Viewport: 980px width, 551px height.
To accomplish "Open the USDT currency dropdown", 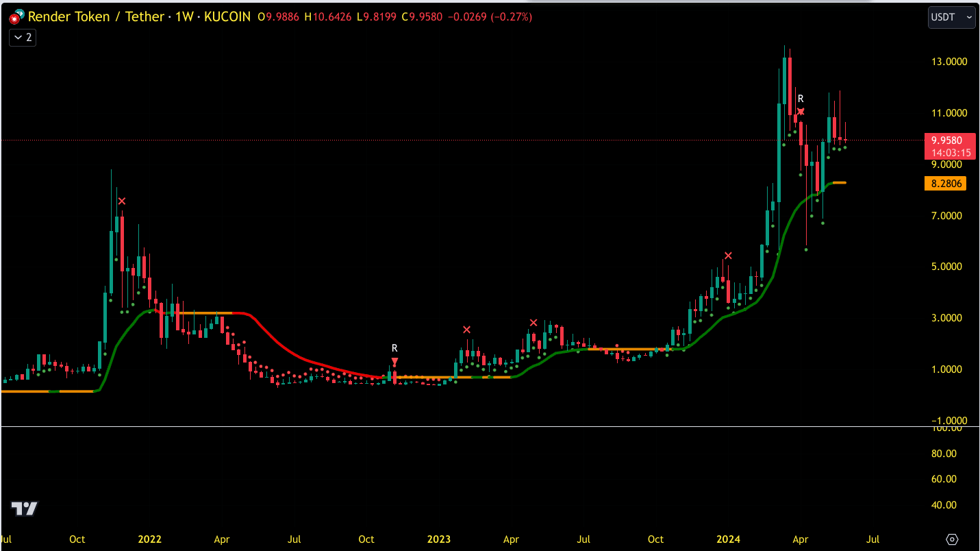I will 951,17.
